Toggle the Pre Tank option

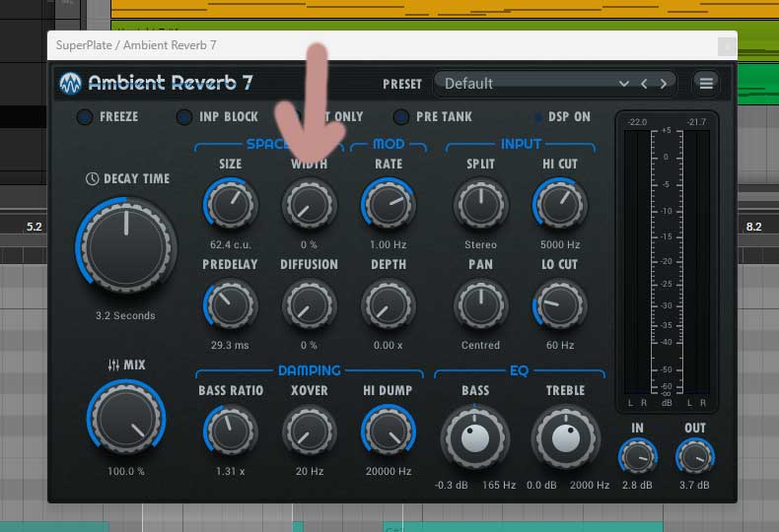pos(400,117)
